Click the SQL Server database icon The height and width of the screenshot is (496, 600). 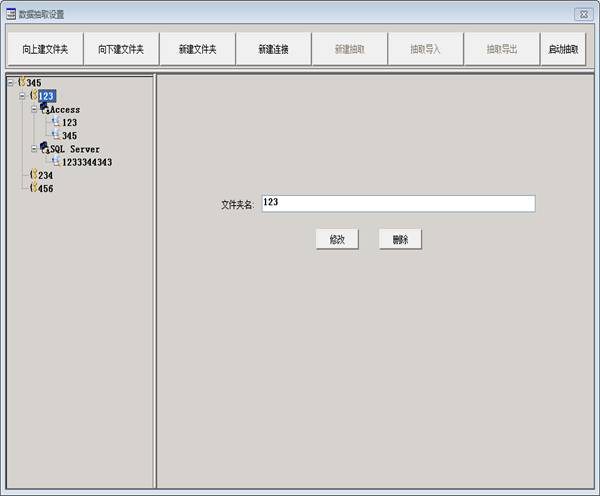point(45,148)
